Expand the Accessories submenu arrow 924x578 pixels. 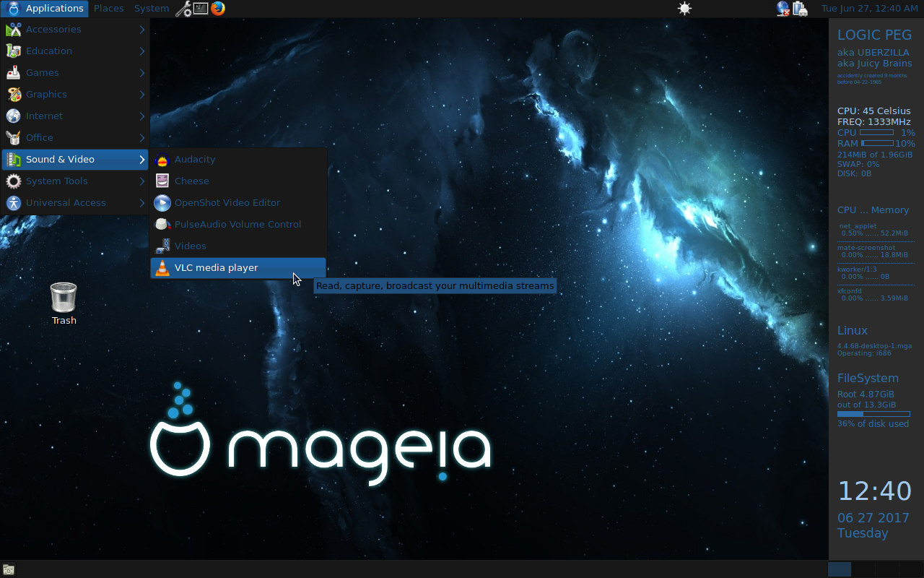[142, 30]
